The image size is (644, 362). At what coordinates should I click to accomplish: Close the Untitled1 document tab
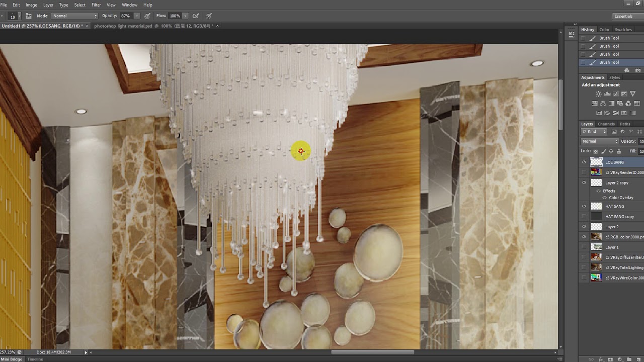[87, 26]
